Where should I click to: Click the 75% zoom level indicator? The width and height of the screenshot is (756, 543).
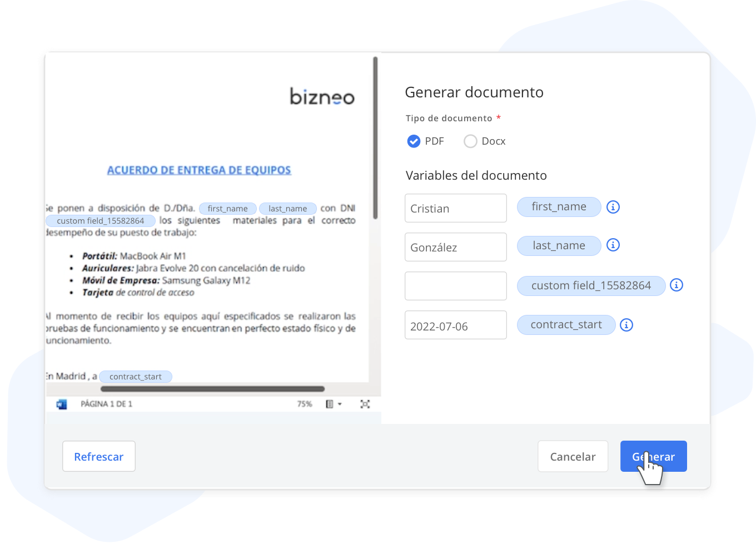point(304,404)
